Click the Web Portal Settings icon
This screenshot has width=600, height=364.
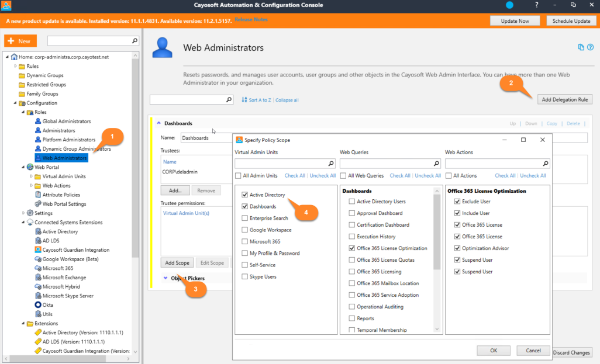(38, 204)
